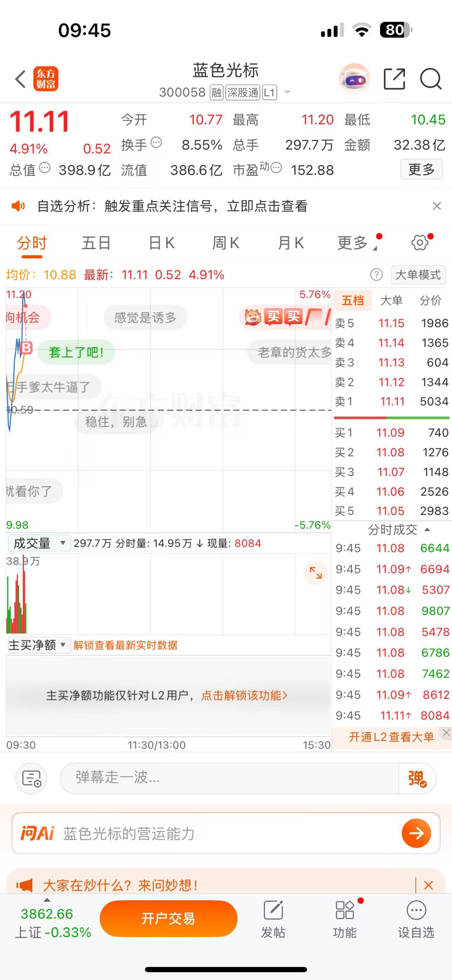Tap the 深股通 tag

(x=243, y=93)
